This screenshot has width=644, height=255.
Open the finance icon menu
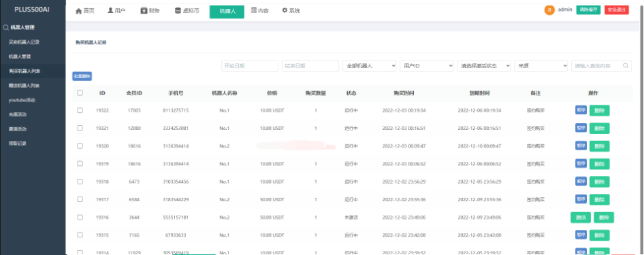(x=144, y=11)
